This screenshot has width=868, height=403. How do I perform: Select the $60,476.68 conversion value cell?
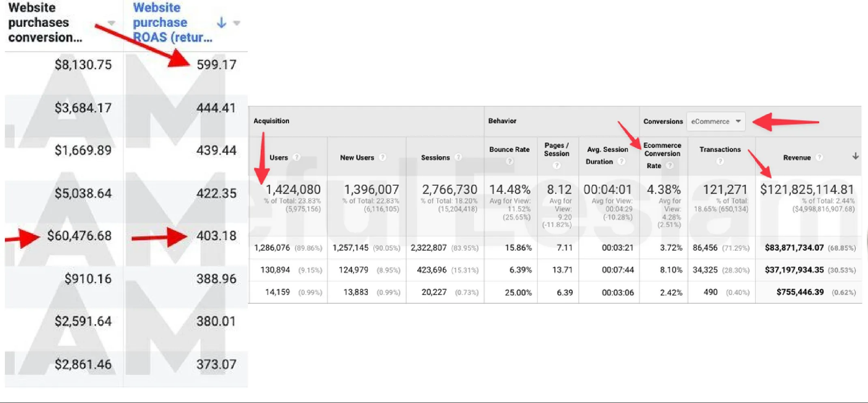[79, 236]
